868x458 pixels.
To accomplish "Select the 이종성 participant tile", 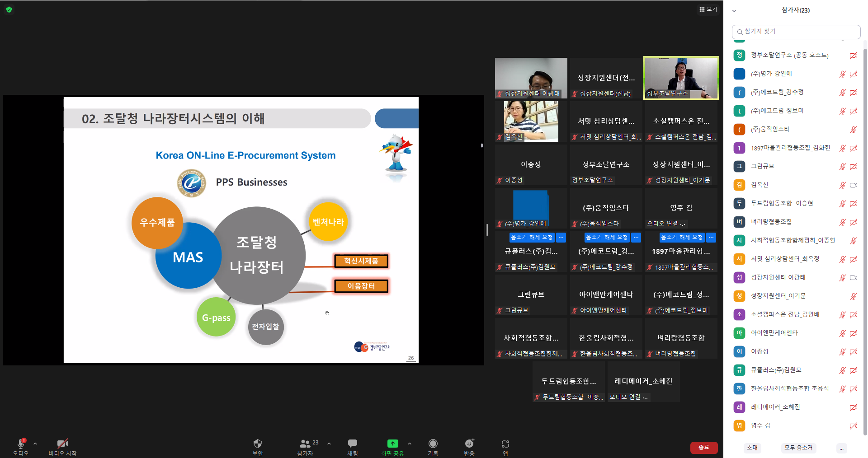I will (x=531, y=165).
